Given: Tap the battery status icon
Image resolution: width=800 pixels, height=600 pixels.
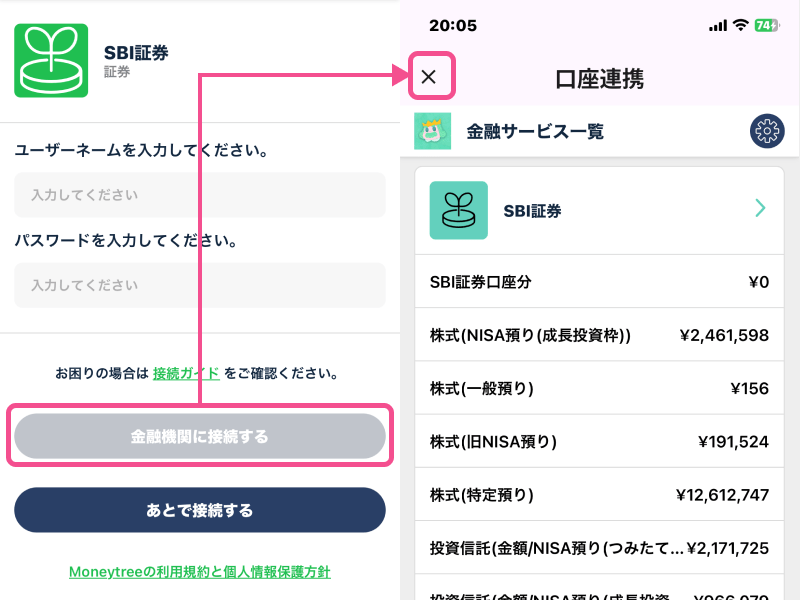Looking at the screenshot, I should tap(767, 25).
